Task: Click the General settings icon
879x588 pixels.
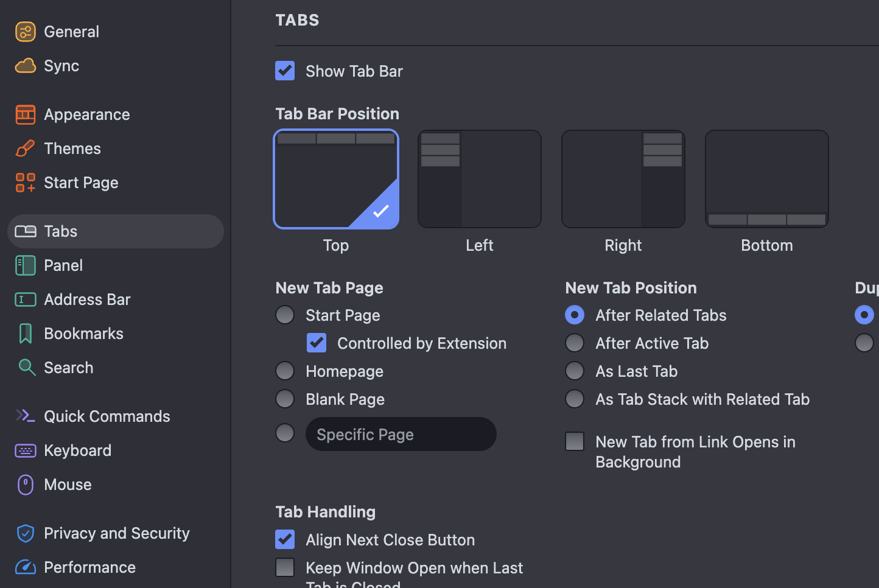Action: pos(26,32)
